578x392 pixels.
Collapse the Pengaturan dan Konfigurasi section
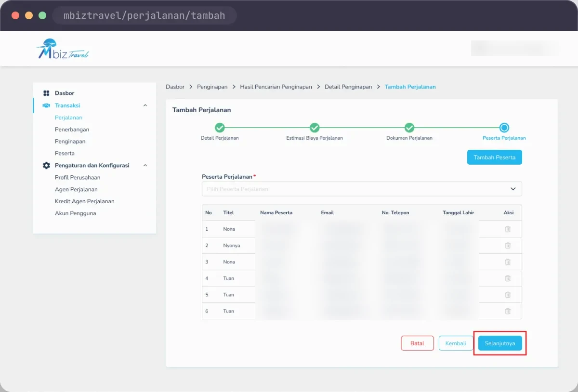click(145, 165)
